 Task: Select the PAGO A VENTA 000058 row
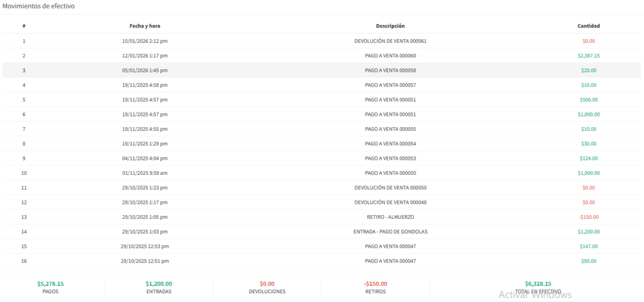pos(390,70)
